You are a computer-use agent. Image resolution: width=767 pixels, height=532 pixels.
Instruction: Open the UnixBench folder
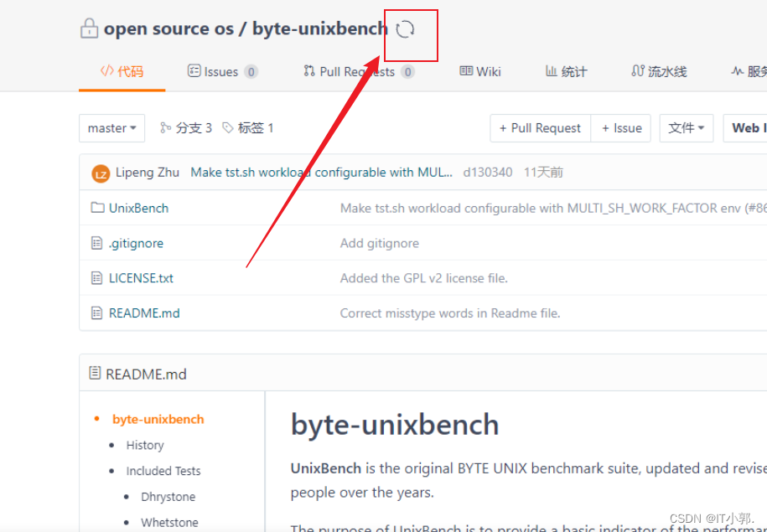pyautogui.click(x=138, y=209)
